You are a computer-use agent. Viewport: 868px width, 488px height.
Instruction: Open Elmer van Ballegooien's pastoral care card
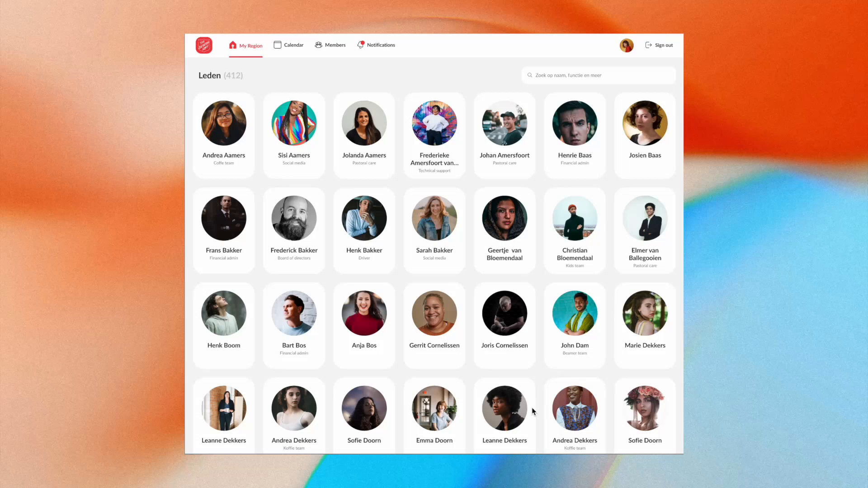click(x=645, y=230)
